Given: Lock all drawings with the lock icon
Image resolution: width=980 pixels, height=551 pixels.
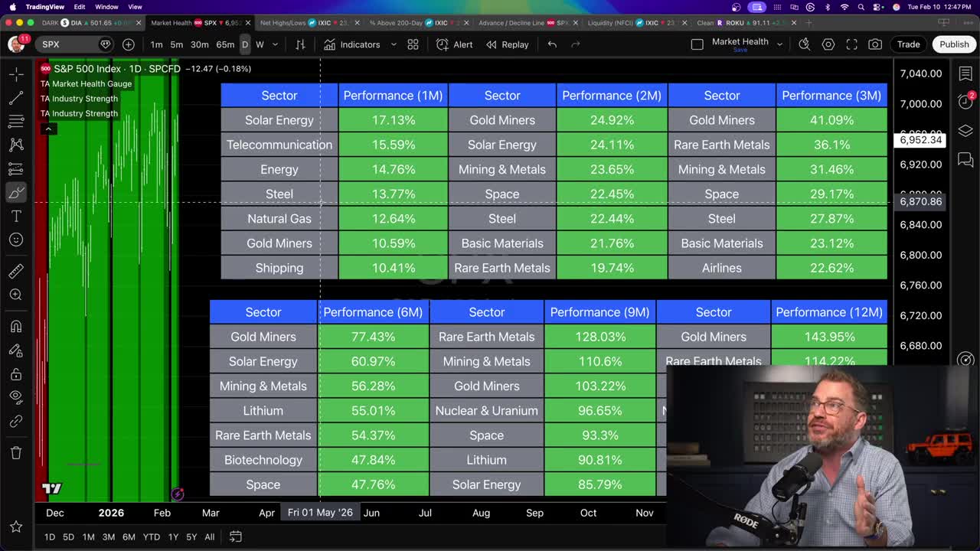Looking at the screenshot, I should coord(15,372).
